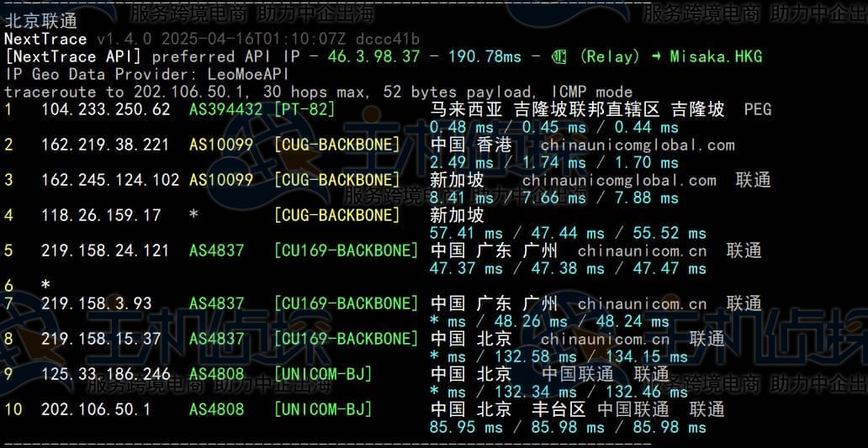
Task: Click the 85.95 ms latency on hop 10
Action: [466, 428]
